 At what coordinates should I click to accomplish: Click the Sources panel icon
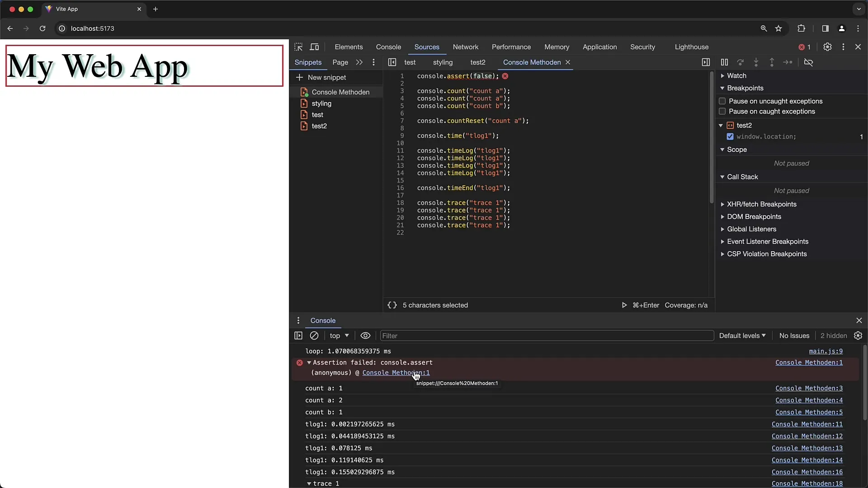point(427,47)
